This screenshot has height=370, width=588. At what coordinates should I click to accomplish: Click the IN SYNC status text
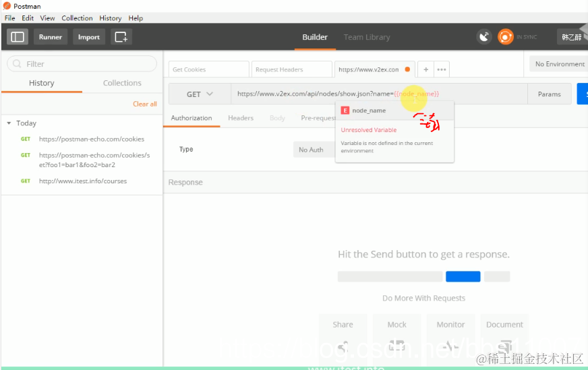tap(527, 37)
